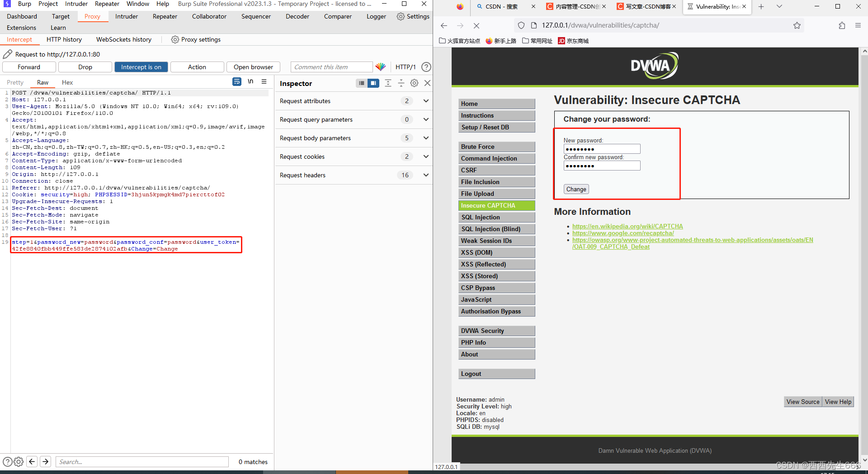
Task: Open the Project menu
Action: [x=48, y=4]
